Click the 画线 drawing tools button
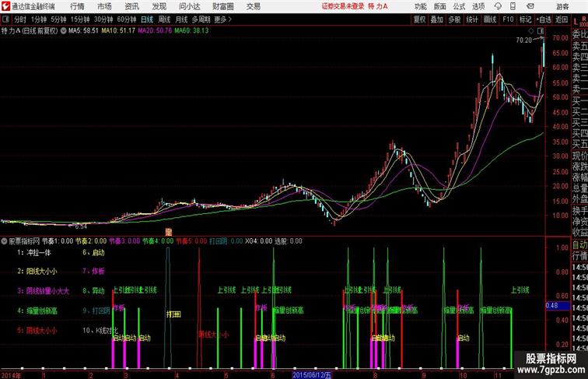Image resolution: width=588 pixels, height=379 pixels. [x=490, y=19]
